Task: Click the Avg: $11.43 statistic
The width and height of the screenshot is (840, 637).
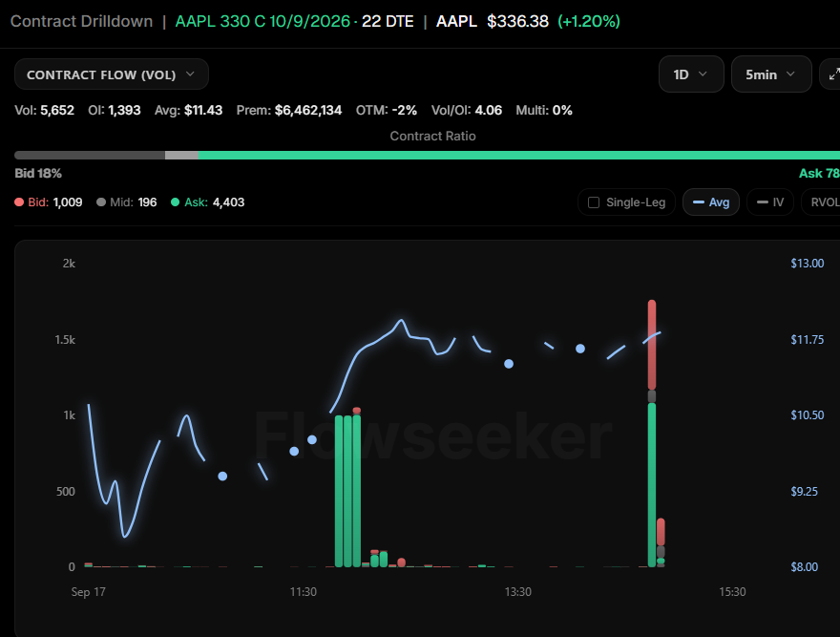Action: pos(188,111)
